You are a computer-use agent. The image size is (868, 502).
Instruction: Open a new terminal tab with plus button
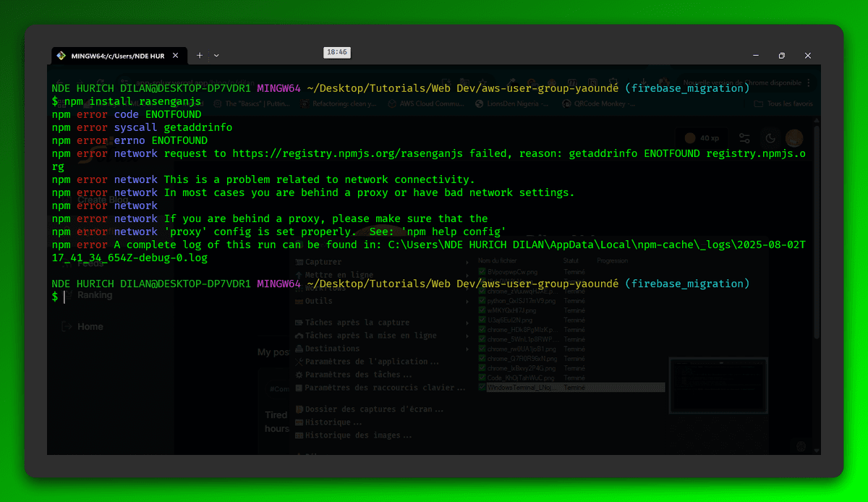click(200, 56)
